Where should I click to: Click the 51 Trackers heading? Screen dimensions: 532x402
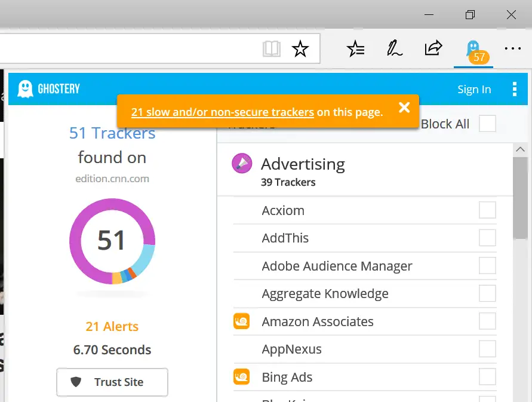point(112,133)
